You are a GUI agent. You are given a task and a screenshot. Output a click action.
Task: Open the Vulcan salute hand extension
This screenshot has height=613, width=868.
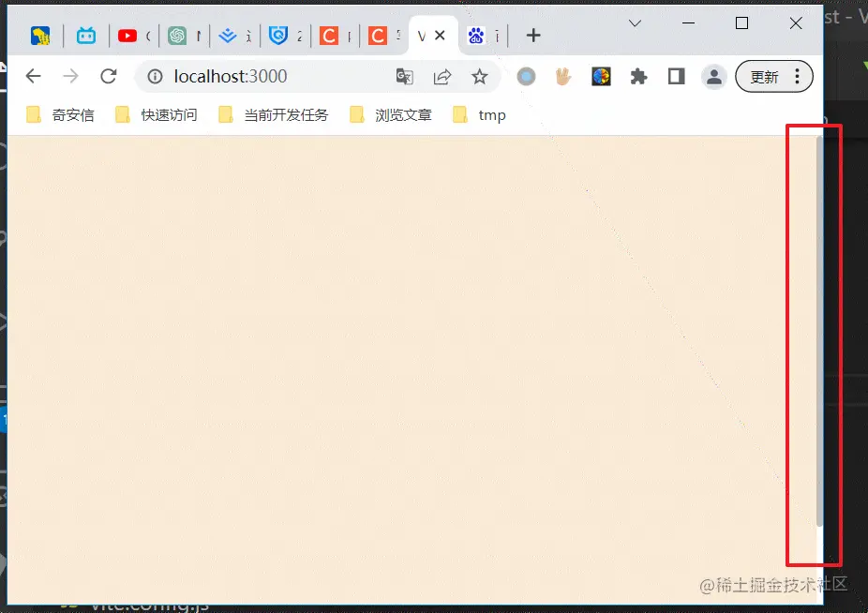point(562,76)
